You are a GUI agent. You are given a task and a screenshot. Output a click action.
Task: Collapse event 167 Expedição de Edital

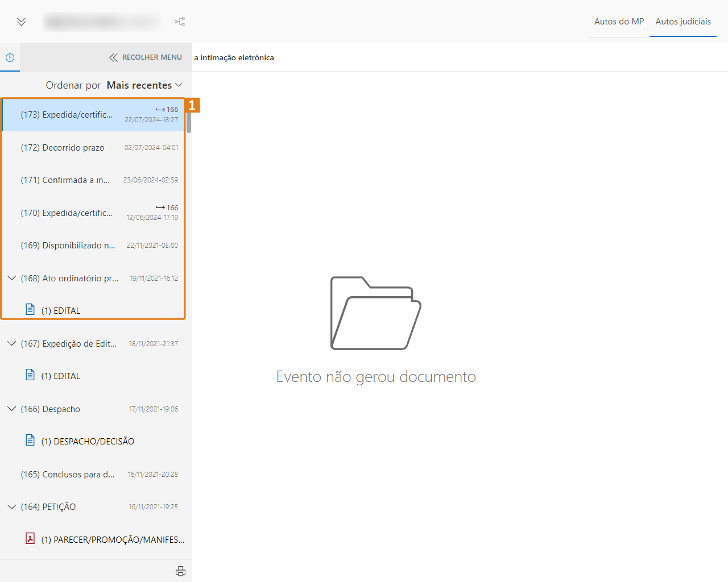click(11, 344)
